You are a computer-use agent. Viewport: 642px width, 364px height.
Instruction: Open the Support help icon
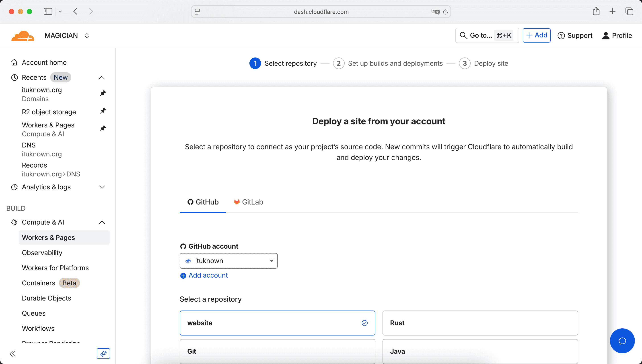(x=561, y=35)
